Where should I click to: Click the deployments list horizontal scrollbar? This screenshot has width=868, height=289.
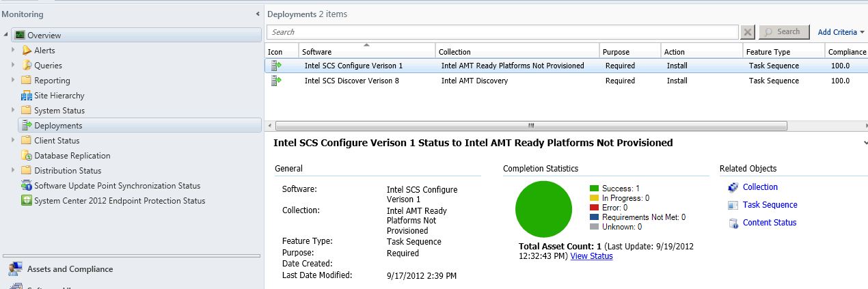(530, 126)
